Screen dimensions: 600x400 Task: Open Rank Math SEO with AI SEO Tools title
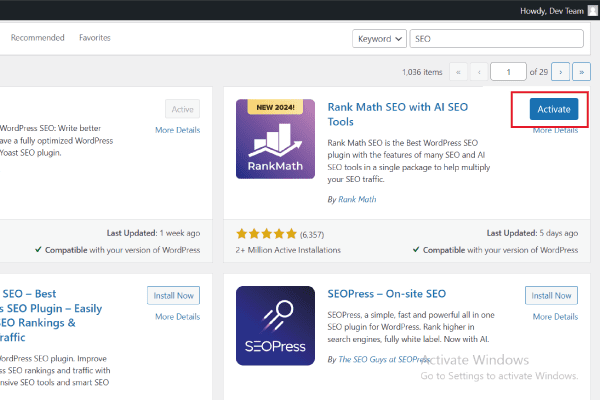pos(398,114)
